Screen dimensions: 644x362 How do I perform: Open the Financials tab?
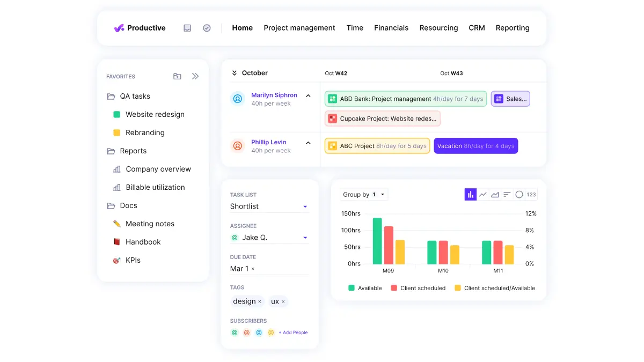(x=391, y=27)
